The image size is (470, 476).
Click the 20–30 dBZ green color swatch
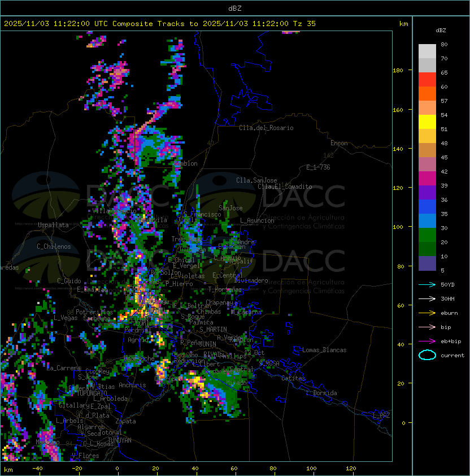coord(427,235)
